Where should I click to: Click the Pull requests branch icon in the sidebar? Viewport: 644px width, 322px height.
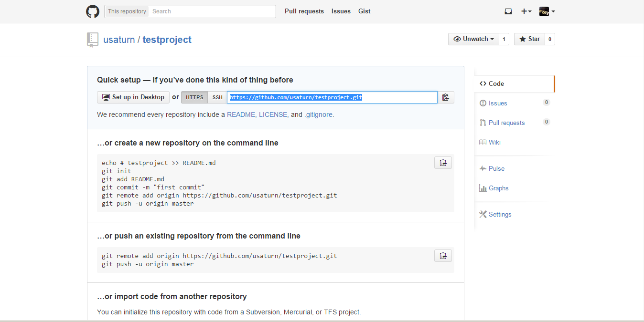click(x=483, y=123)
